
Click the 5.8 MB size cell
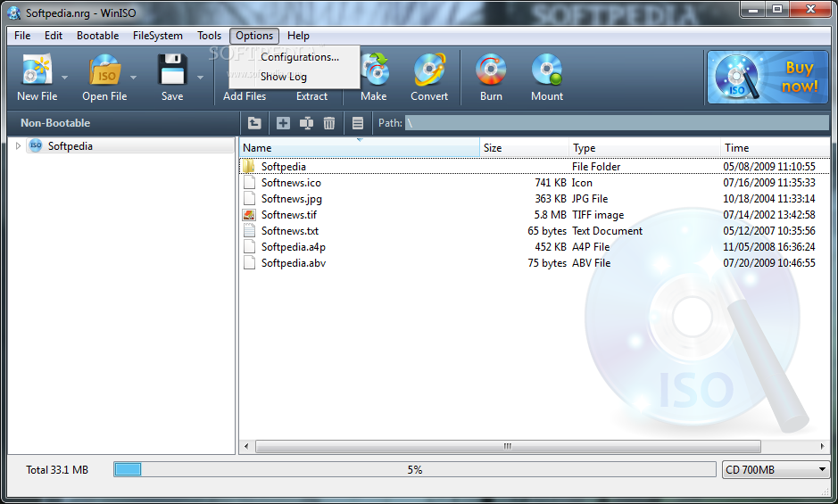pyautogui.click(x=550, y=214)
